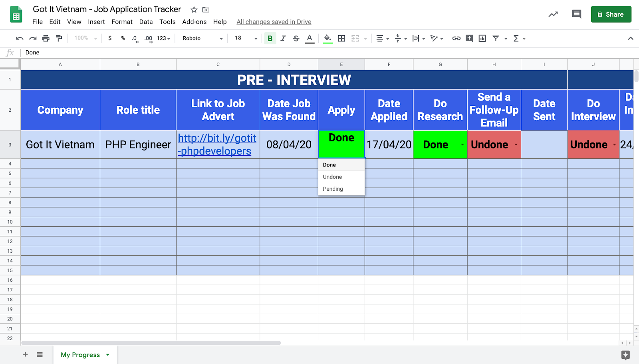Click the horizontal scrollbar thumb
The height and width of the screenshot is (364, 639).
[151, 343]
